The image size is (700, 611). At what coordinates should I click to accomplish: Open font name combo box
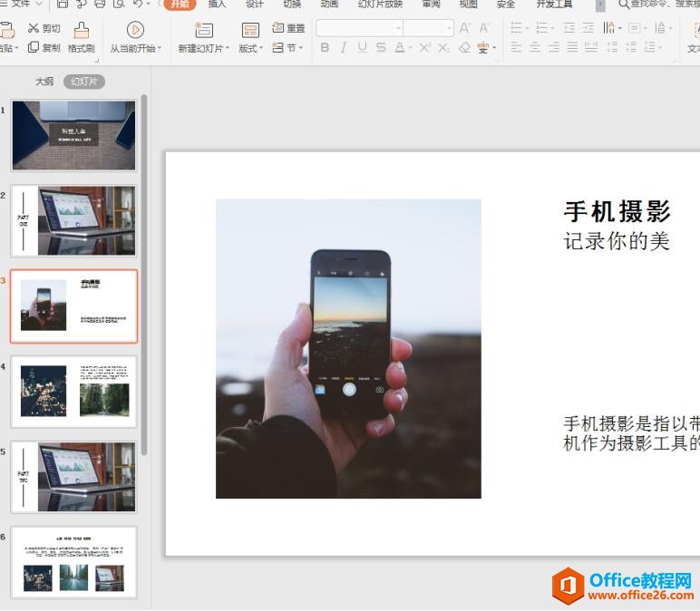click(359, 28)
